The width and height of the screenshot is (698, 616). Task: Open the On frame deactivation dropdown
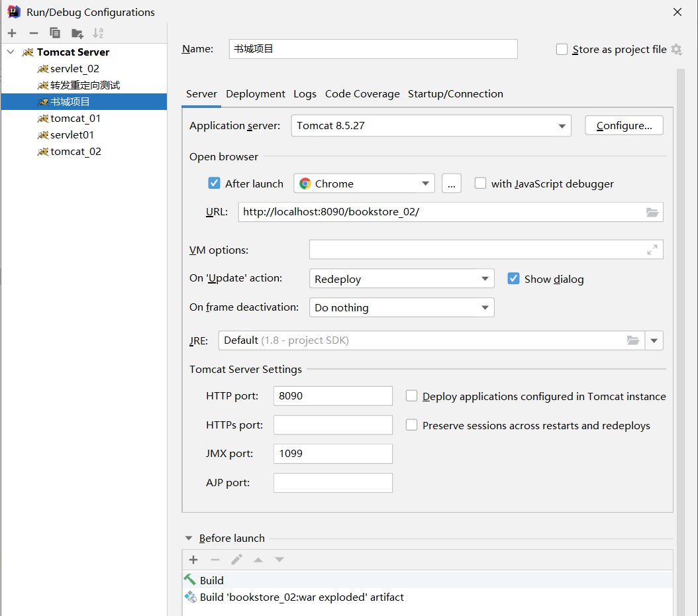pyautogui.click(x=401, y=307)
